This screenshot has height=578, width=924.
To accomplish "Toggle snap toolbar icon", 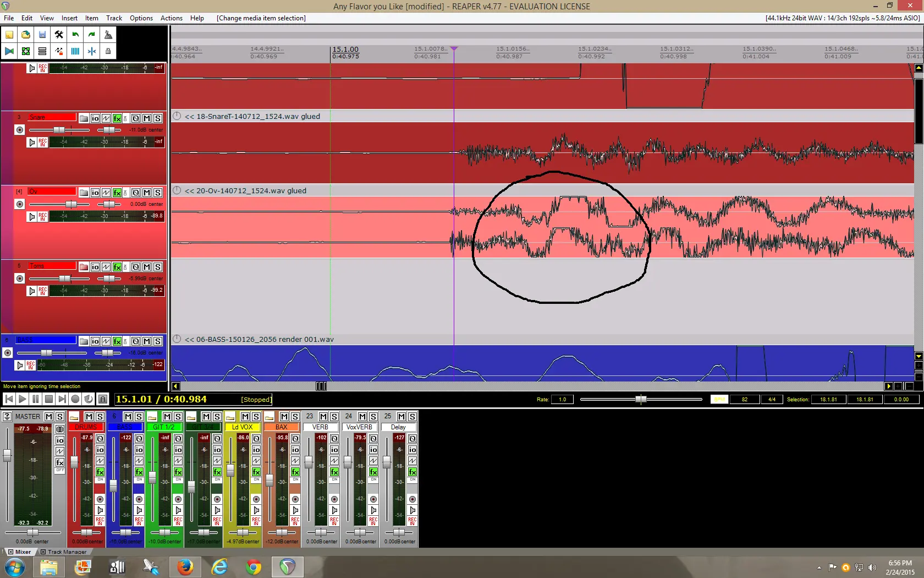I will (x=92, y=51).
